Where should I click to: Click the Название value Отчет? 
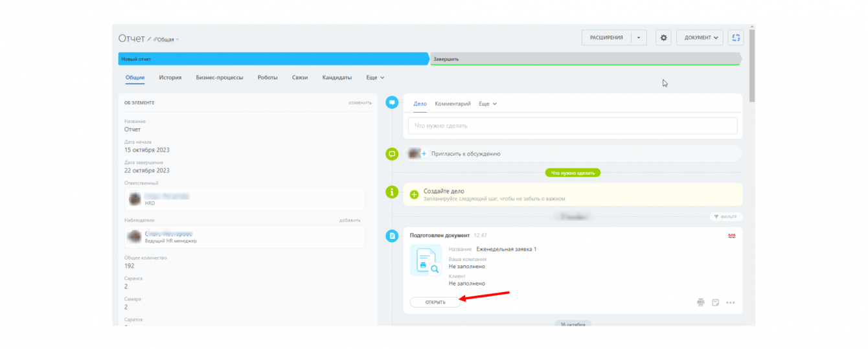(x=132, y=129)
